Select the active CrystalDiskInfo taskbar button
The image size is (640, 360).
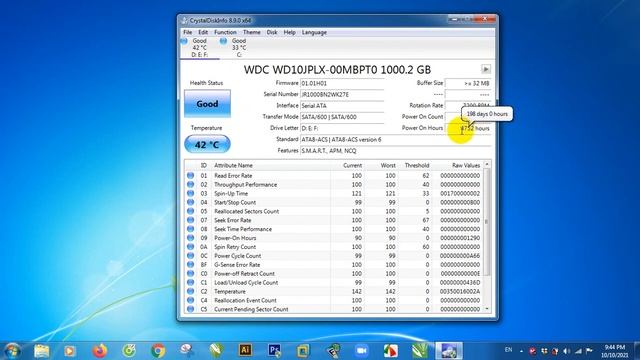[449, 350]
